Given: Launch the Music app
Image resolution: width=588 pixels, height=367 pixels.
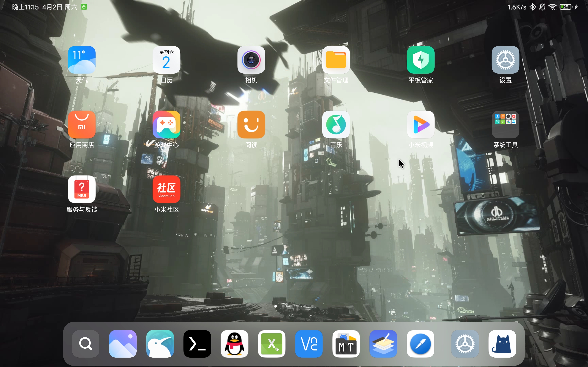Looking at the screenshot, I should [336, 125].
